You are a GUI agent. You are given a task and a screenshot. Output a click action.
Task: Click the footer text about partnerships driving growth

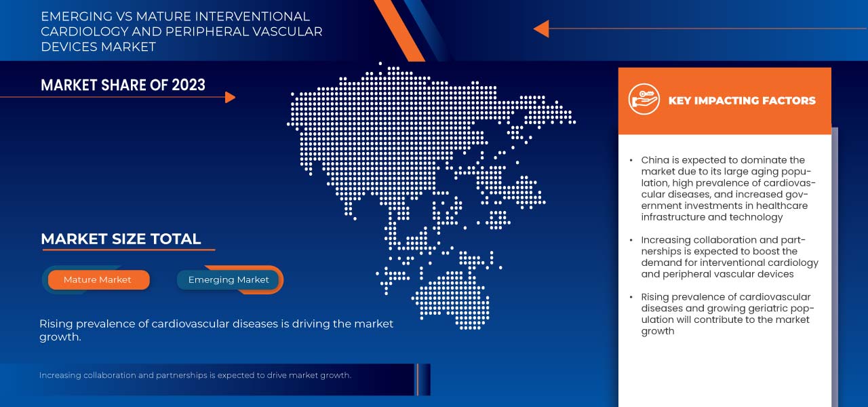[x=195, y=375]
